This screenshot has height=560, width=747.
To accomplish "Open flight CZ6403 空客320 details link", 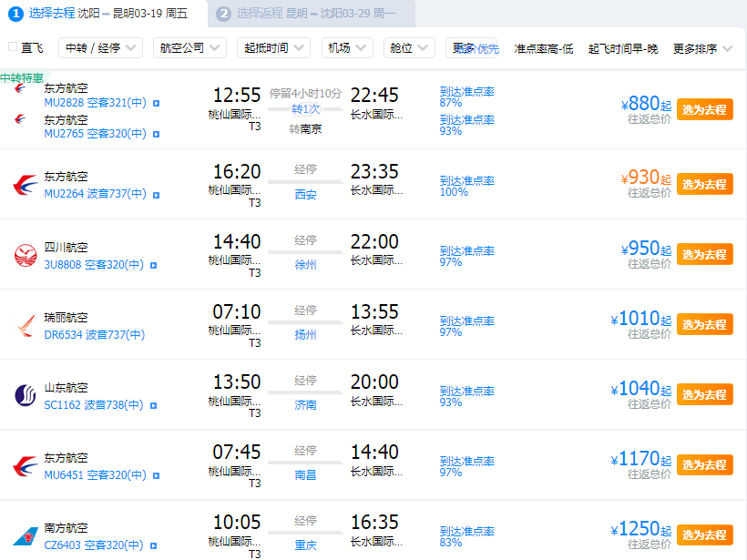I will (94, 545).
